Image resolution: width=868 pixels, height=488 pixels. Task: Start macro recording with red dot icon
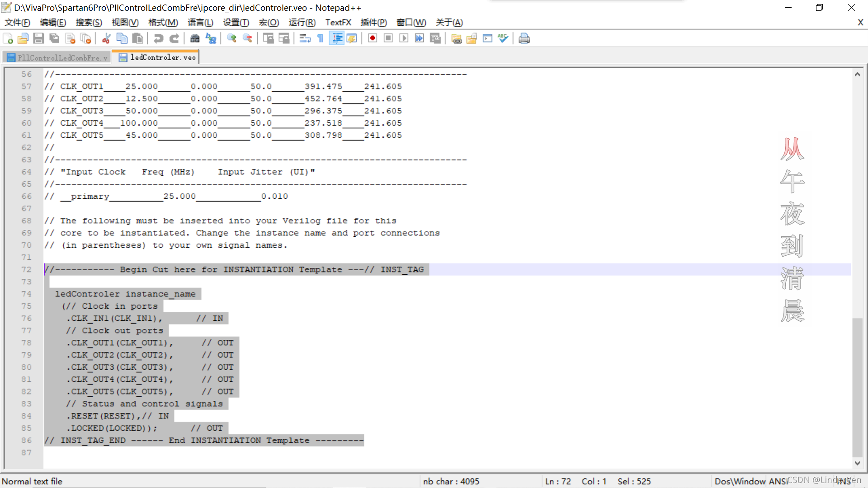tap(373, 38)
